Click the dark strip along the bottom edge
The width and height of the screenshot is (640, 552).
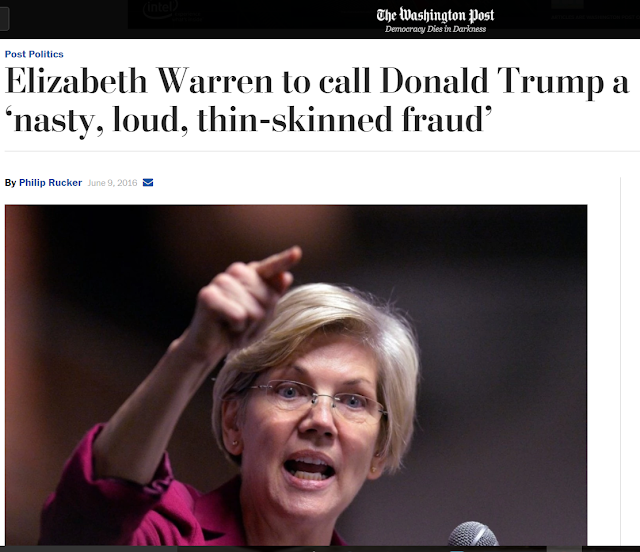pos(320,549)
